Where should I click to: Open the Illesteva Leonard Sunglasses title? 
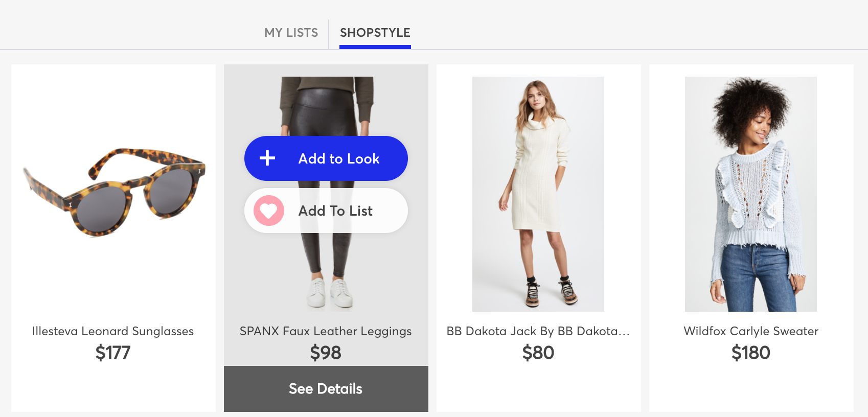pos(113,331)
